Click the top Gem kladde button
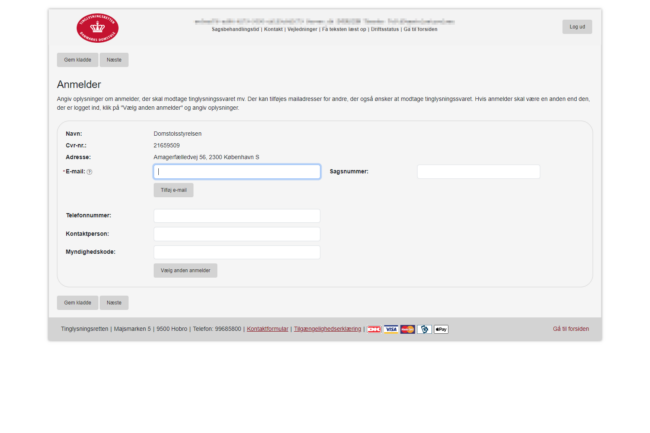 [x=77, y=60]
